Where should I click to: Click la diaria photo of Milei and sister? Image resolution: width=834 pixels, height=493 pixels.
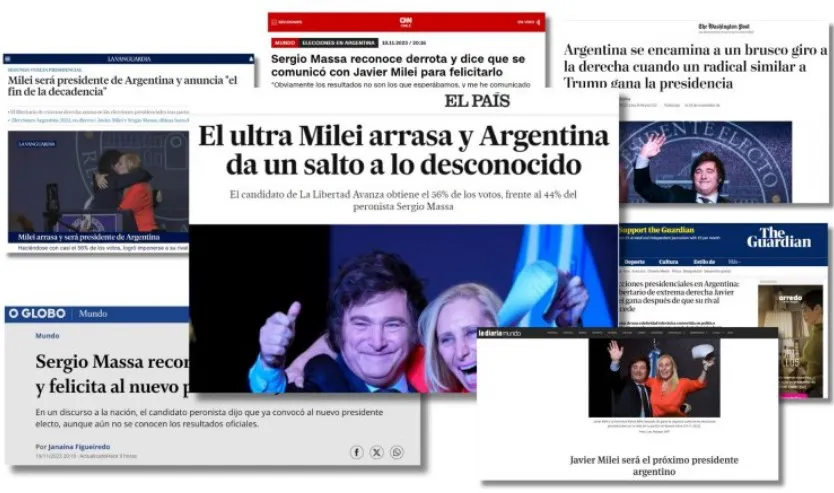point(654,378)
